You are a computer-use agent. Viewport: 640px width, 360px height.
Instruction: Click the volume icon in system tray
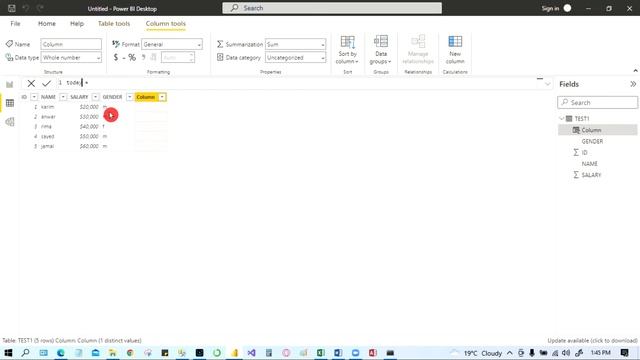click(566, 353)
